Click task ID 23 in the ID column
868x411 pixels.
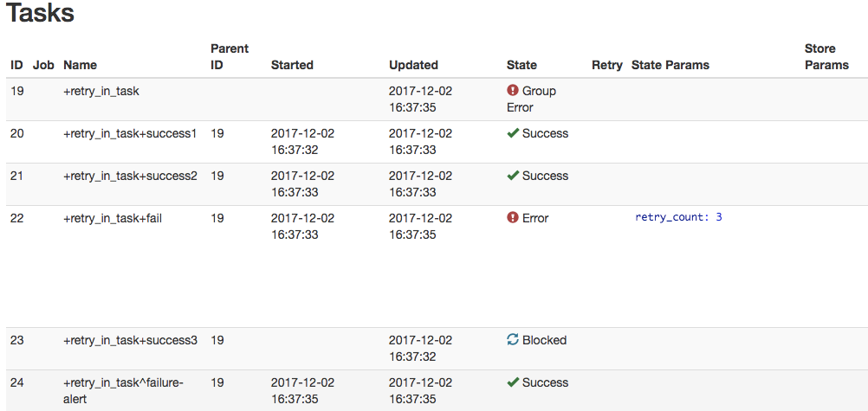click(x=17, y=340)
